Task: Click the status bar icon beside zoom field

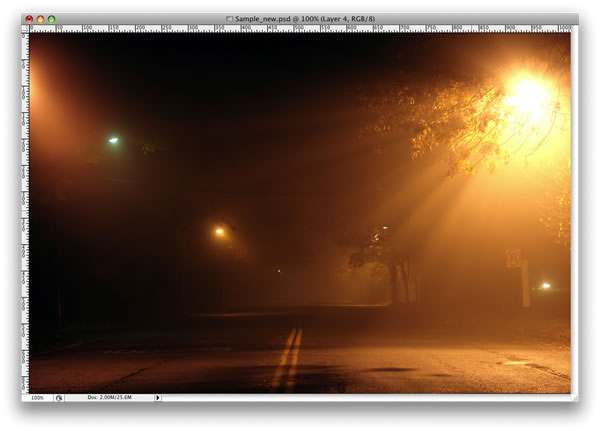Action: [59, 398]
